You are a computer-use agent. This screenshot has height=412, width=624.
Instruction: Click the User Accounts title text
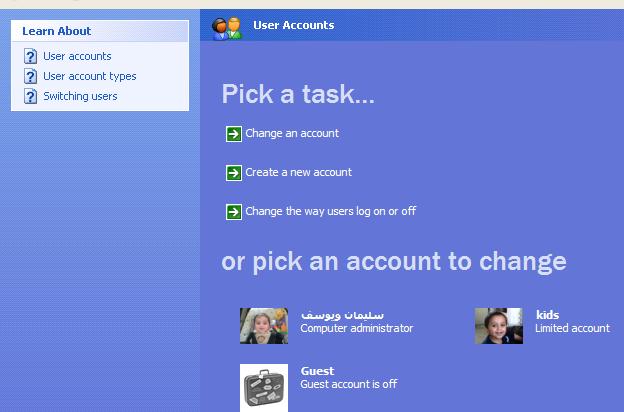point(294,25)
